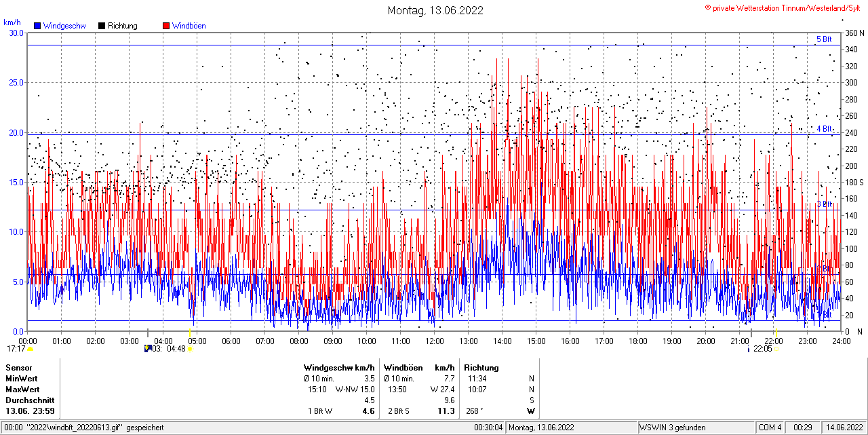Click the 10:07 direction time
This screenshot has height=435, width=868.
pyautogui.click(x=477, y=390)
